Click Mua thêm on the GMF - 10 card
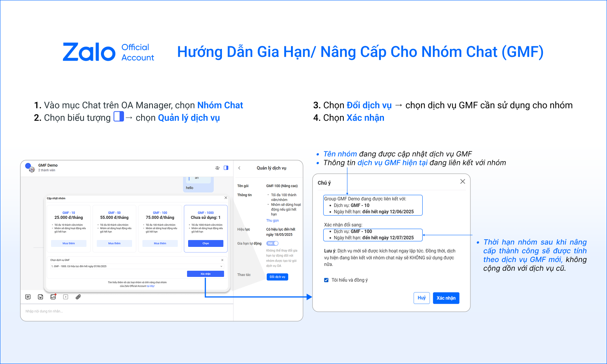This screenshot has height=364, width=607. tap(69, 243)
